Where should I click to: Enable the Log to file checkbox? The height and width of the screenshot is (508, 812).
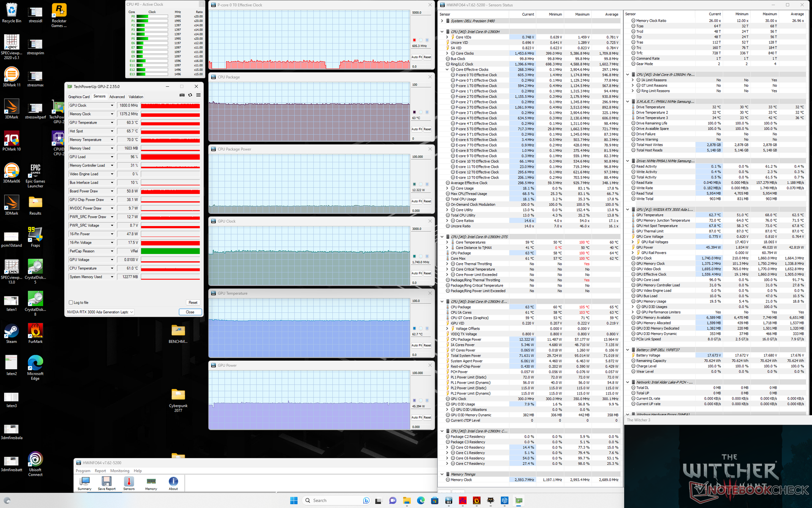tap(71, 303)
